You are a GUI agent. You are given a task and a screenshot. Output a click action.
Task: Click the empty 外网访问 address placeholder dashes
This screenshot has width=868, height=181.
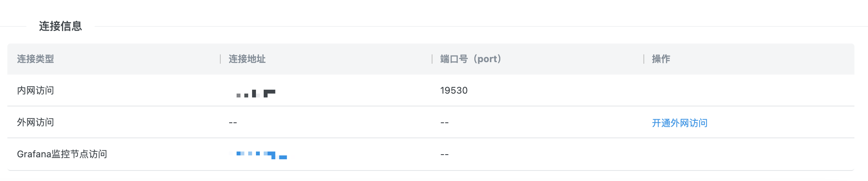click(x=233, y=123)
